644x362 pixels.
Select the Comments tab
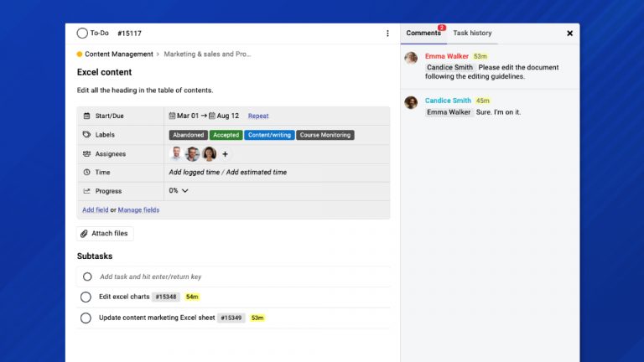pyautogui.click(x=423, y=34)
